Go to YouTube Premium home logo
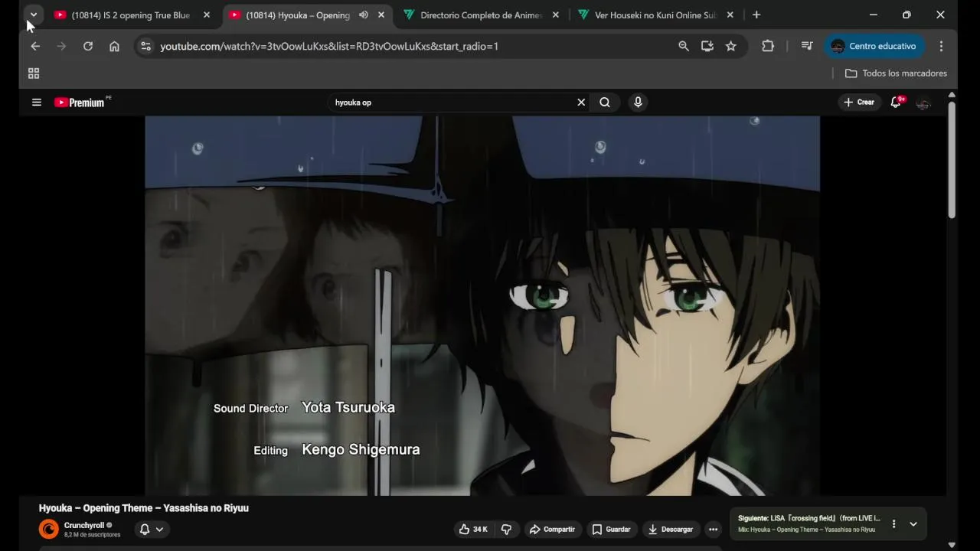 point(80,102)
